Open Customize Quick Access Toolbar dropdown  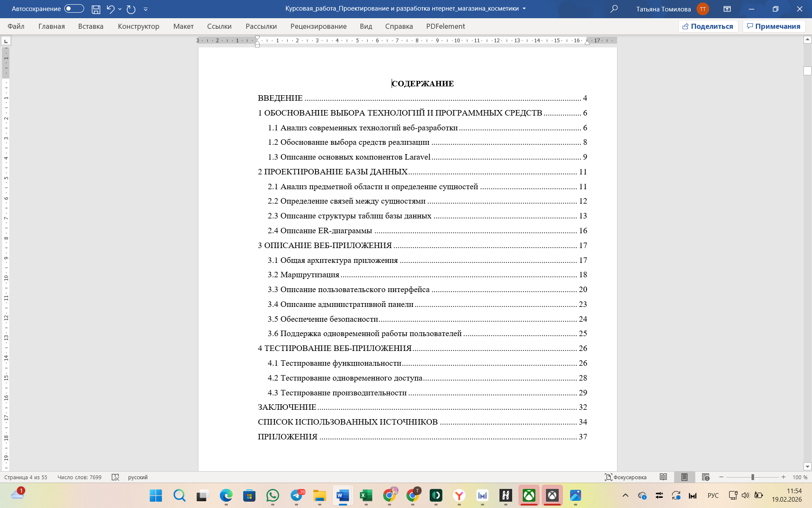(145, 9)
